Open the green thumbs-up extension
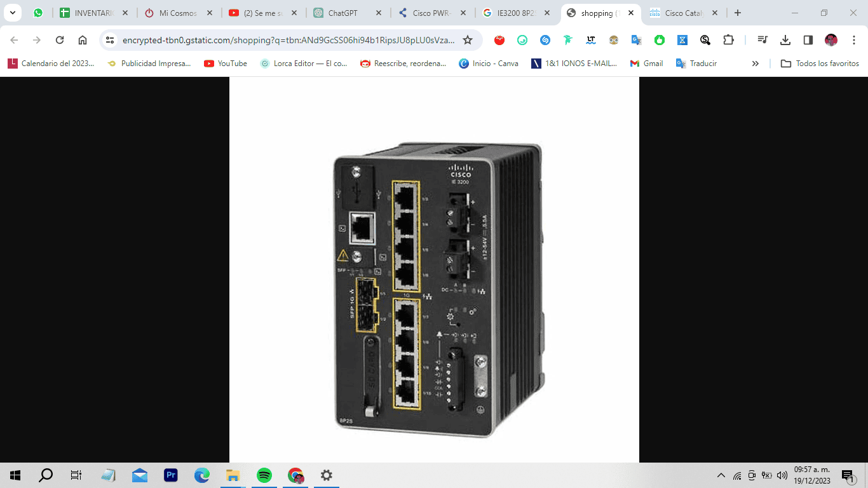Viewport: 868px width, 488px height. (660, 40)
